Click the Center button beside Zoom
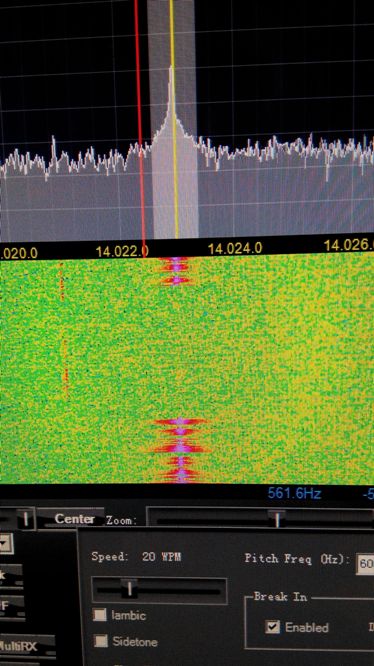Image resolution: width=374 pixels, height=666 pixels. 74,519
